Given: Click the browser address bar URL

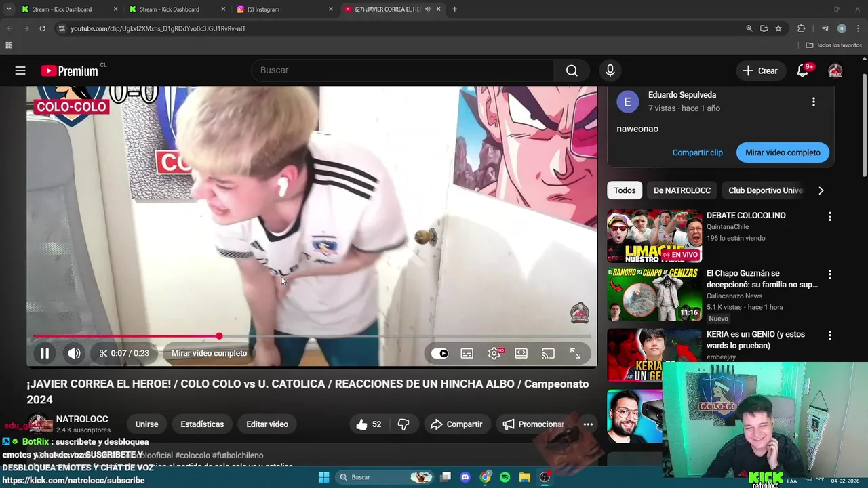Looking at the screenshot, I should click(158, 28).
